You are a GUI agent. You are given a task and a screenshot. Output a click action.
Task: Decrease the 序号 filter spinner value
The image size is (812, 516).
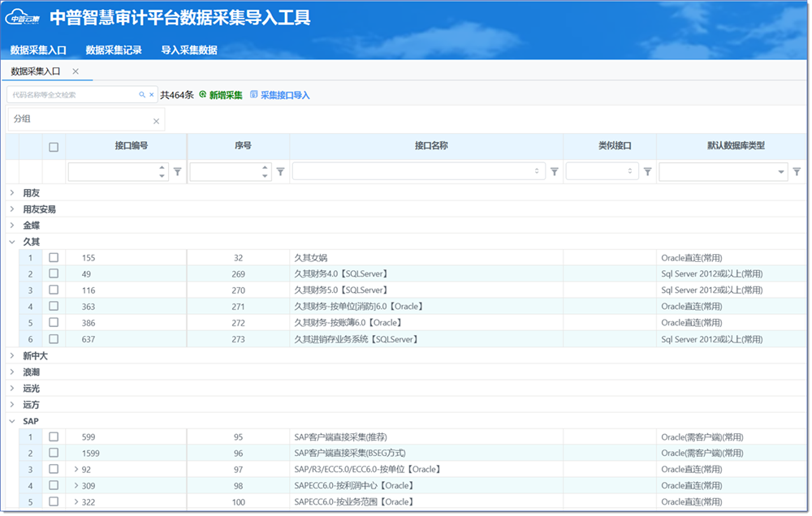click(265, 176)
